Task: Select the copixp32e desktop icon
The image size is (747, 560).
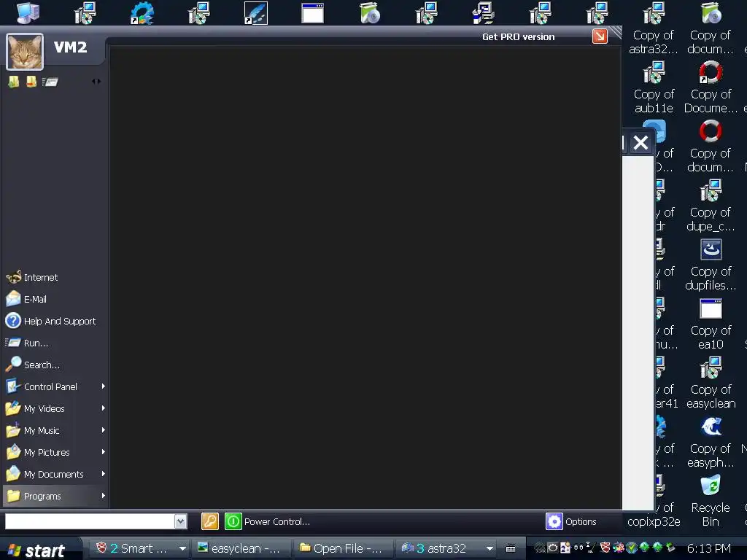Action: [654, 521]
